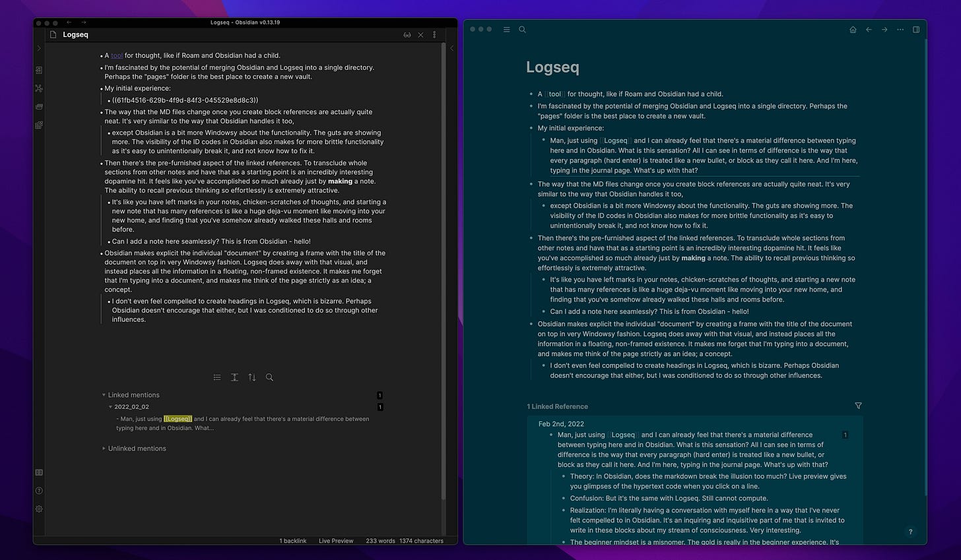This screenshot has width=961, height=560.
Task: Click '233 words' in status bar
Action: click(380, 541)
